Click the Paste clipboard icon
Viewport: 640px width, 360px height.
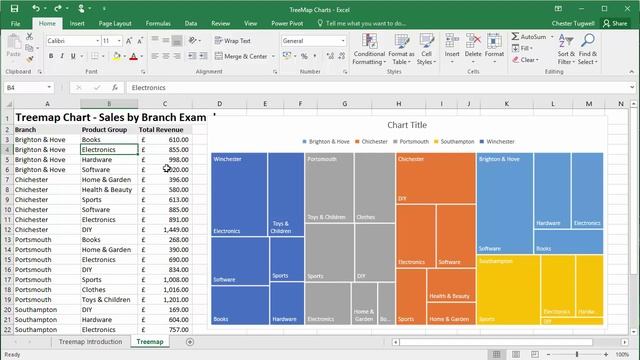pyautogui.click(x=13, y=41)
